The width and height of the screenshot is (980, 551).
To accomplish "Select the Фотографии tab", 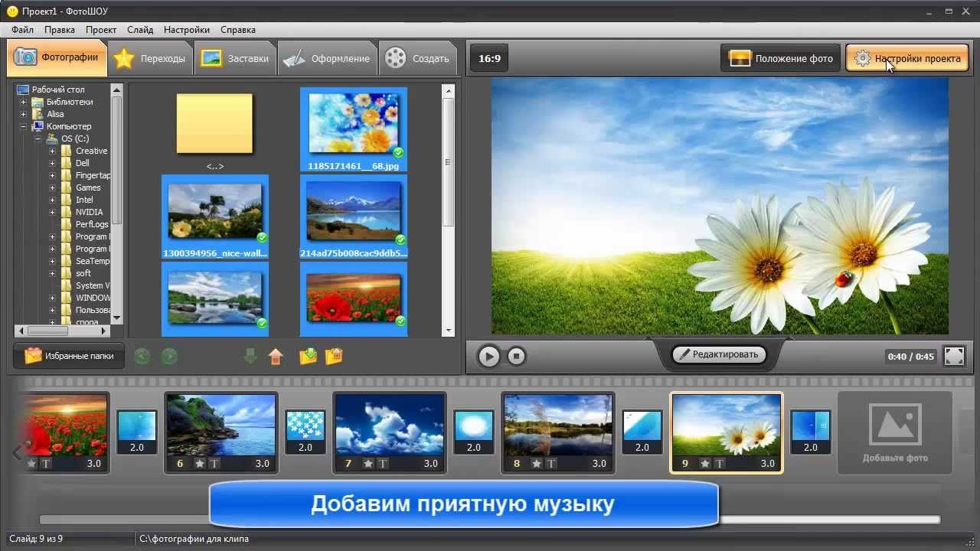I will tap(57, 57).
